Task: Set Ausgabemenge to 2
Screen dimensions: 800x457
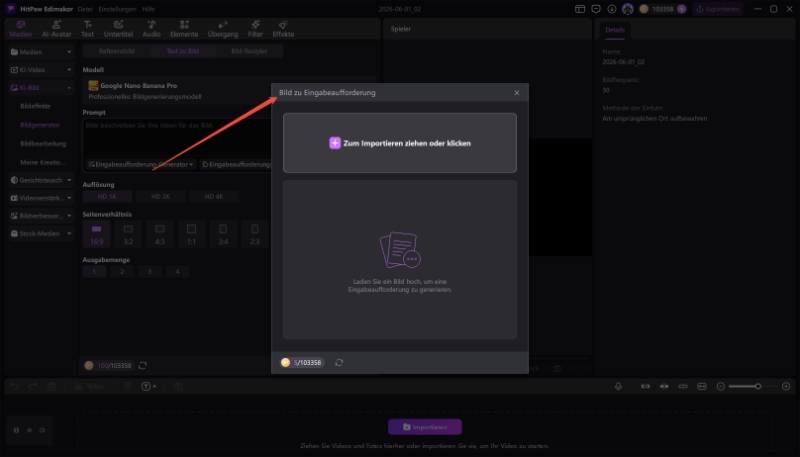Action: click(x=122, y=272)
